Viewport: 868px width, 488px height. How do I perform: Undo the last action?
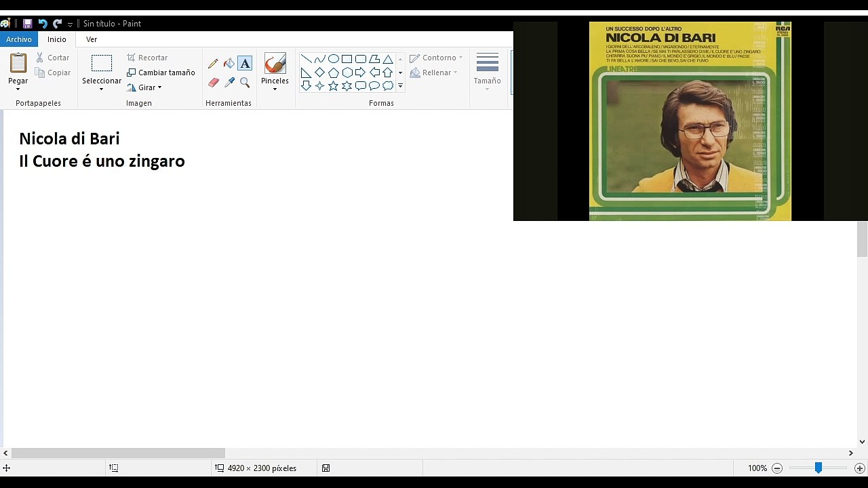43,24
